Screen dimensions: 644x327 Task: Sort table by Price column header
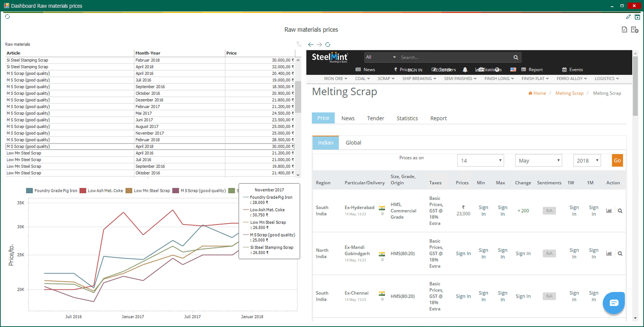tap(260, 53)
